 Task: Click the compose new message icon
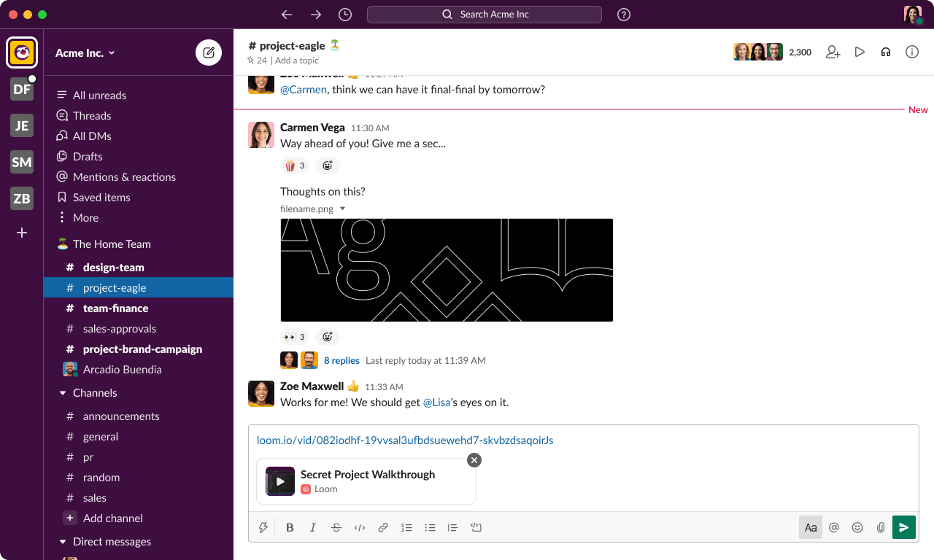(x=209, y=52)
